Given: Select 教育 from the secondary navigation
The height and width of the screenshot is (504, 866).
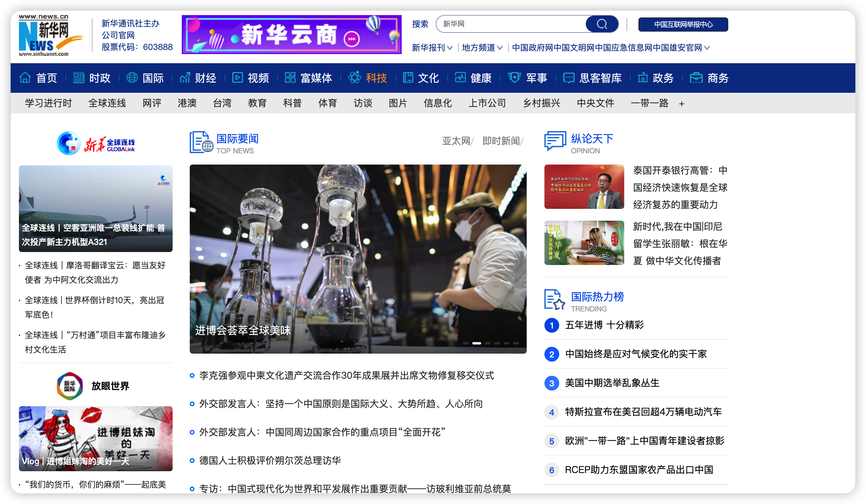Looking at the screenshot, I should pos(257,103).
